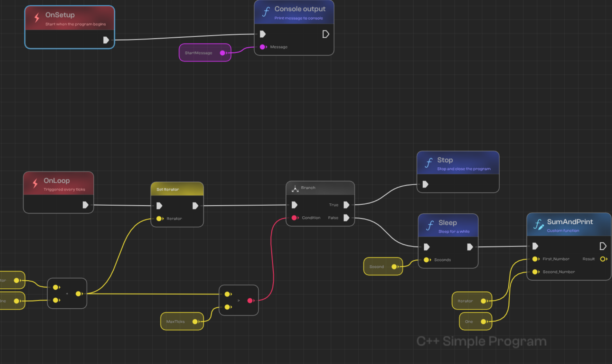Click the Sleep node's execution input pin
Viewport: 612px width, 364px height.
tap(427, 247)
